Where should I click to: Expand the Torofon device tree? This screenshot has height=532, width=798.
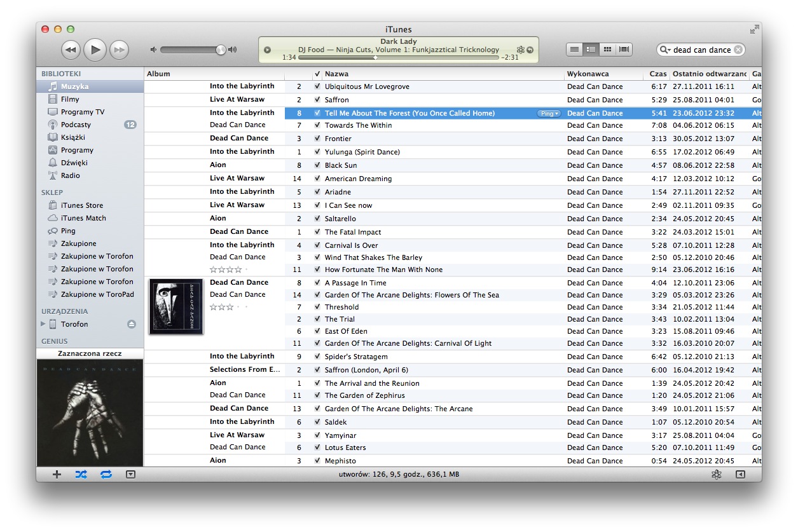tap(43, 324)
